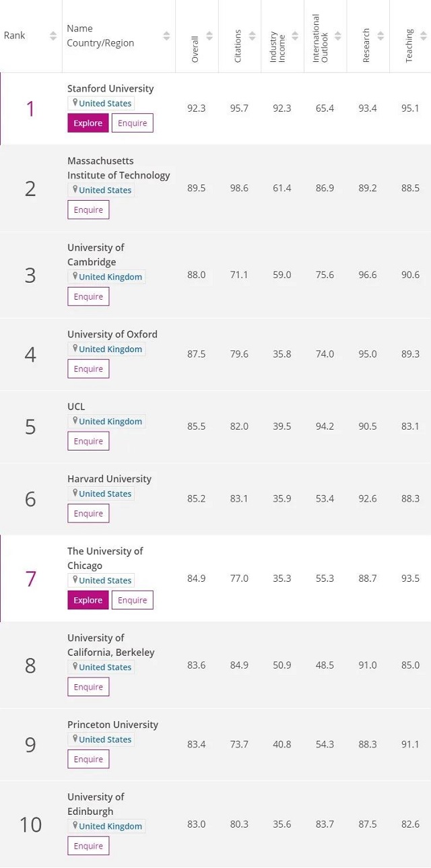Sort rankings by Overall score
431x868 pixels.
tap(209, 36)
